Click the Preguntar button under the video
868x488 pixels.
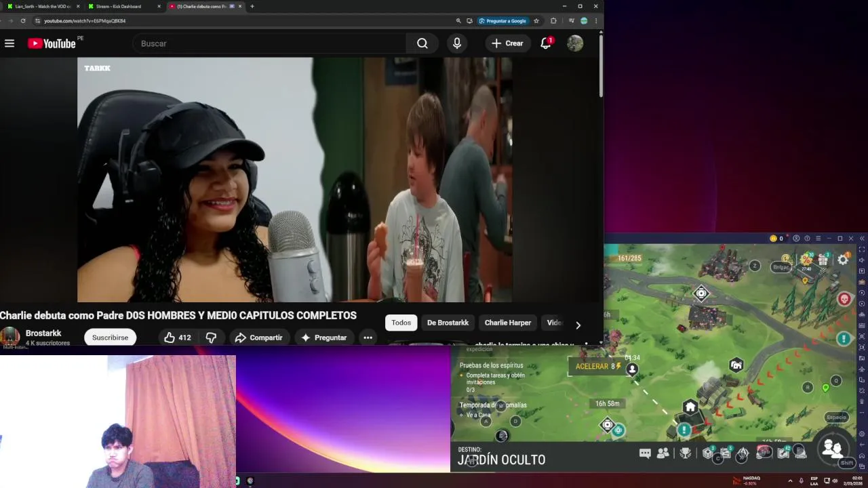point(323,338)
